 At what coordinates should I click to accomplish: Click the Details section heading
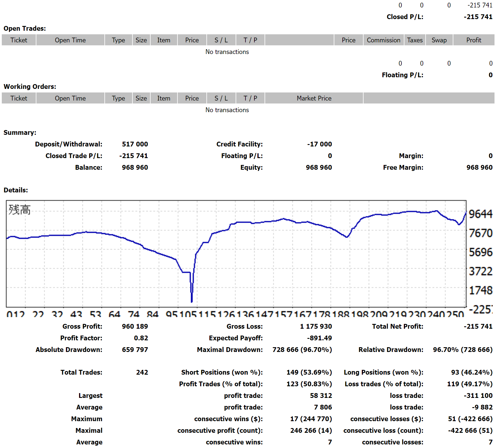pyautogui.click(x=16, y=190)
